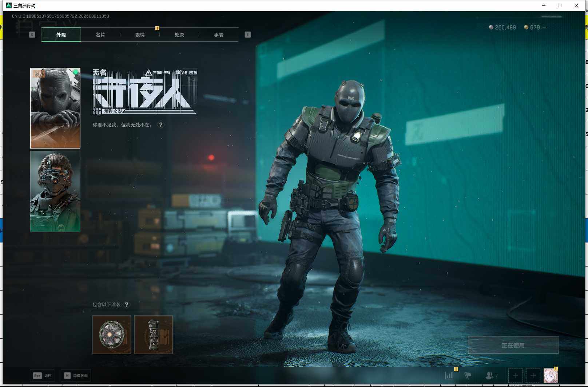View the round ball gadget skin
The height and width of the screenshot is (387, 588).
(x=112, y=335)
